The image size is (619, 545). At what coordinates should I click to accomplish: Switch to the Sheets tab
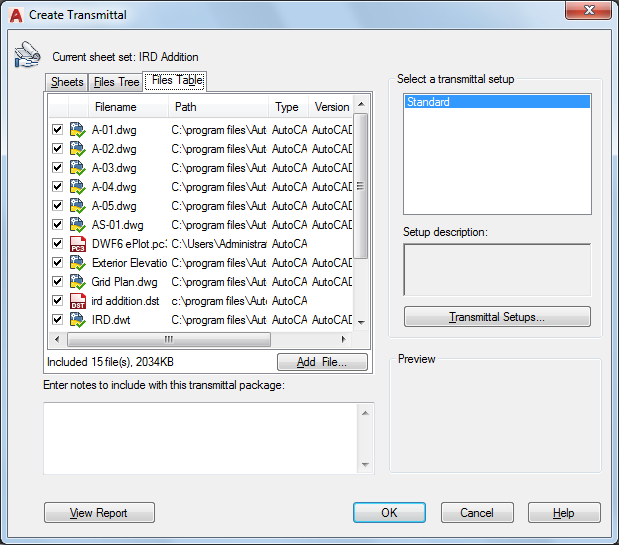(x=67, y=82)
